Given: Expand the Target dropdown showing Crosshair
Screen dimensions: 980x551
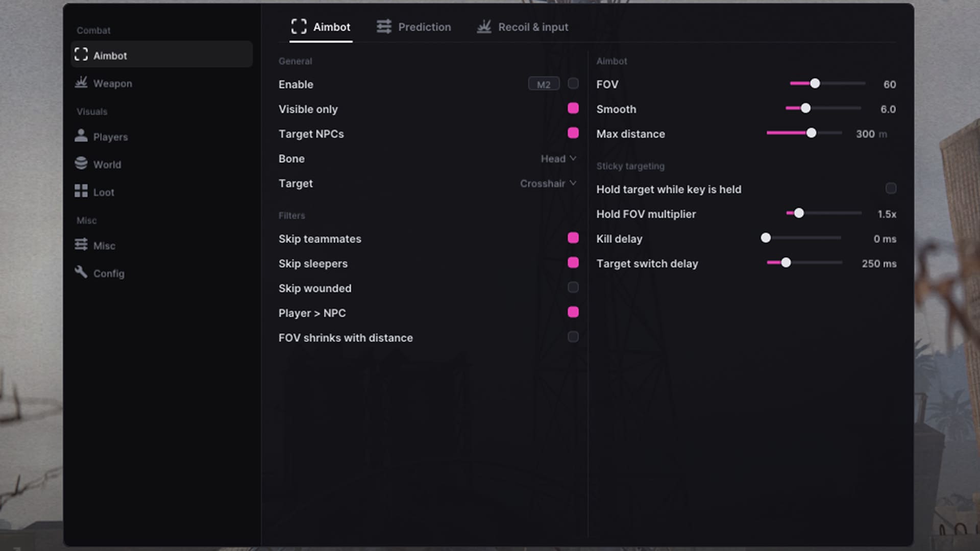Looking at the screenshot, I should point(548,183).
